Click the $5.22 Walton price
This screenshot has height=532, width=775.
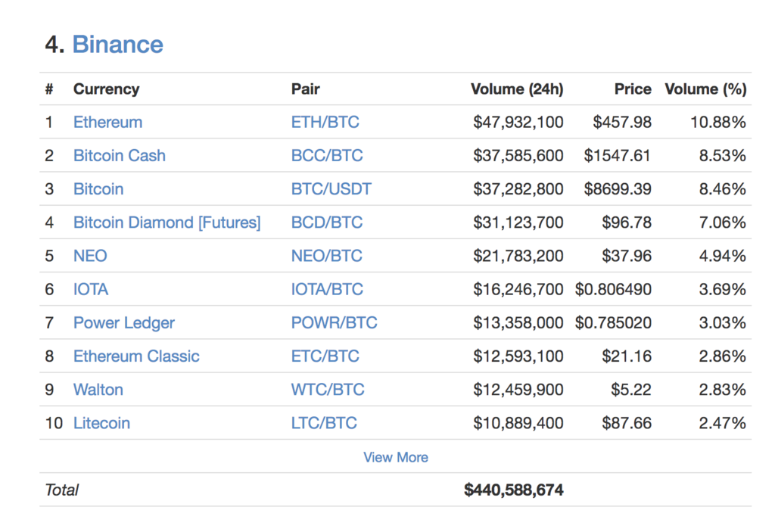point(631,390)
